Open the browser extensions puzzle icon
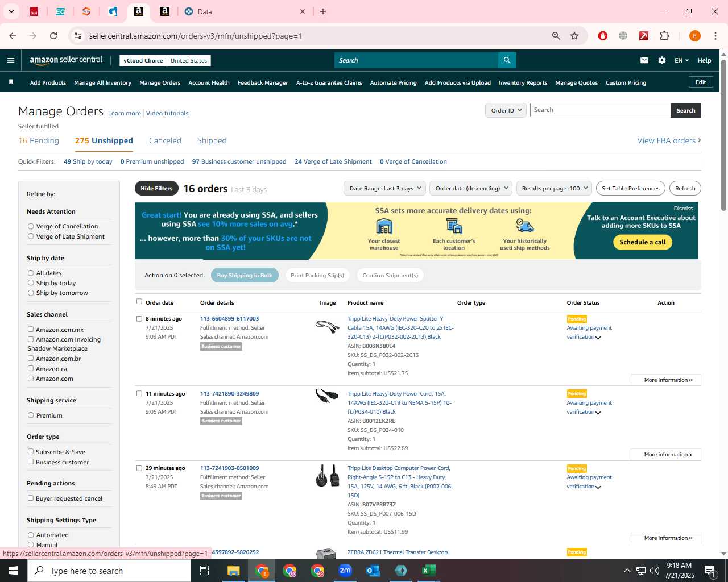 (664, 36)
